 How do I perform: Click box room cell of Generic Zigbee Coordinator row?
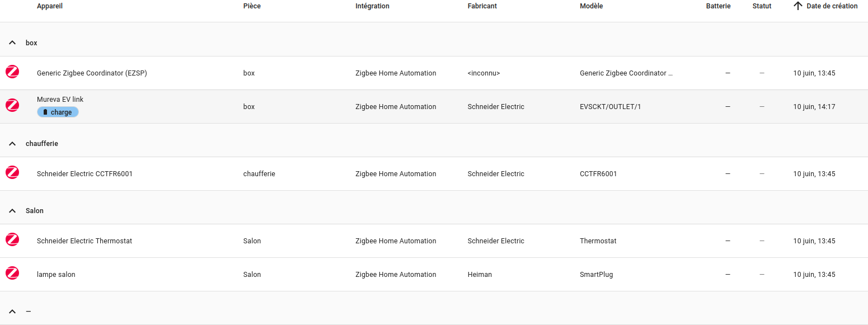[249, 73]
